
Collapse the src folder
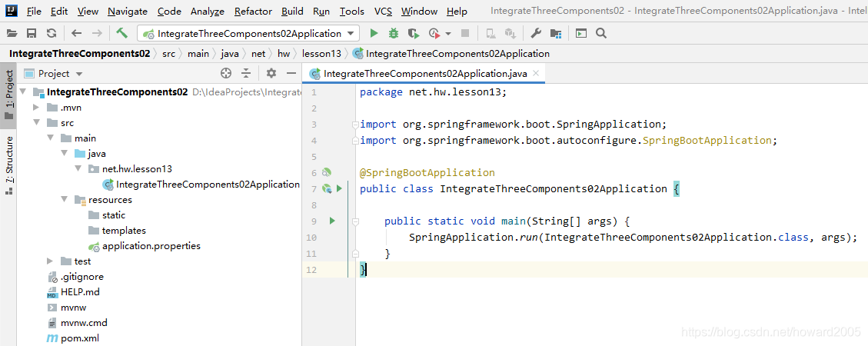[36, 123]
